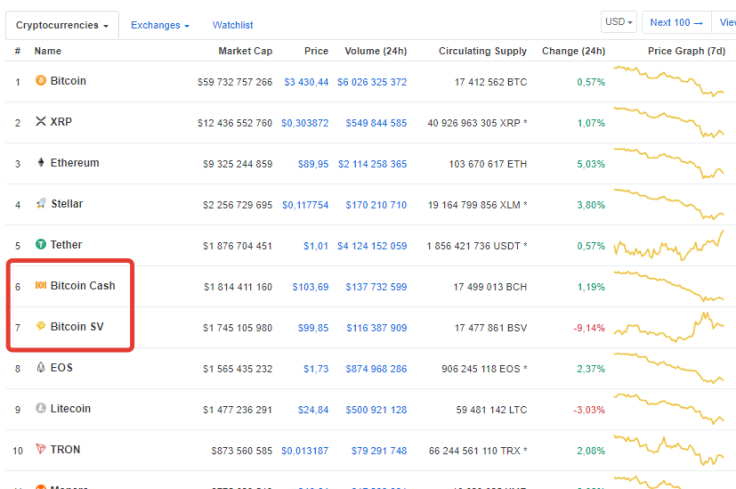Go to the Watchlist tab
The width and height of the screenshot is (736, 489).
coord(233,25)
